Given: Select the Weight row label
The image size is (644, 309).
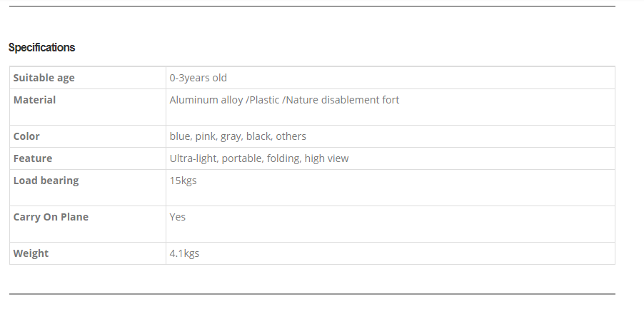Looking at the screenshot, I should (x=31, y=253).
